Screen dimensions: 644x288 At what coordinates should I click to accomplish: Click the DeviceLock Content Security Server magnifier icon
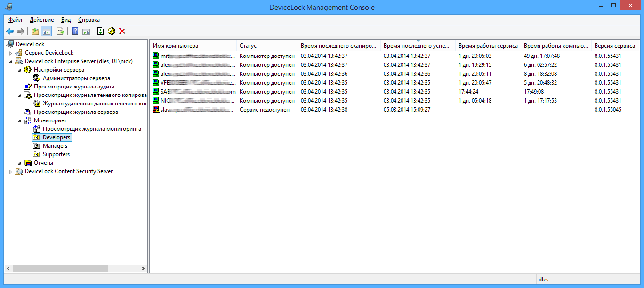pos(19,171)
